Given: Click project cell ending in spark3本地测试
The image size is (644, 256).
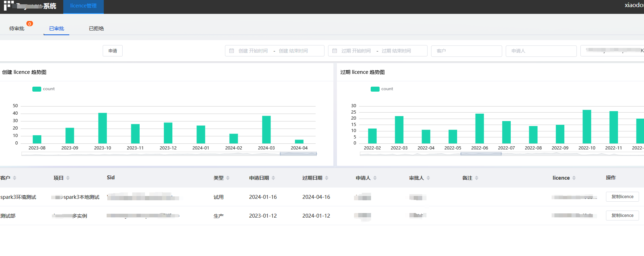Looking at the screenshot, I should coord(75,197).
